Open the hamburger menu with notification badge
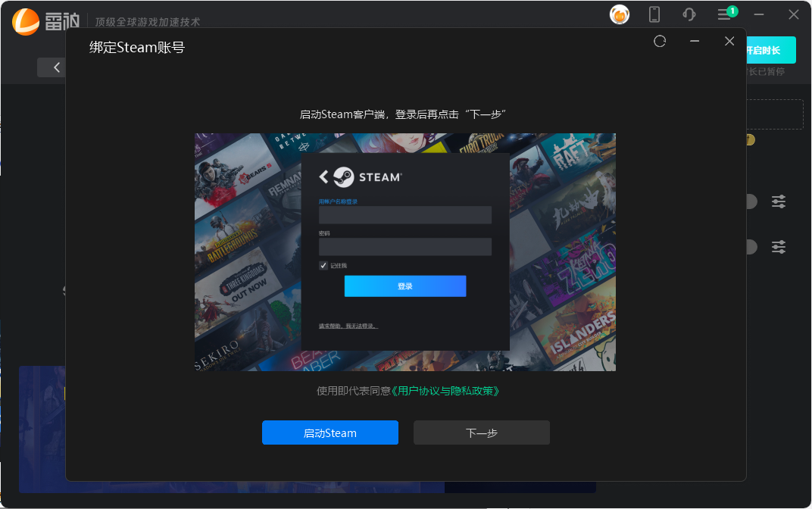 click(x=726, y=14)
